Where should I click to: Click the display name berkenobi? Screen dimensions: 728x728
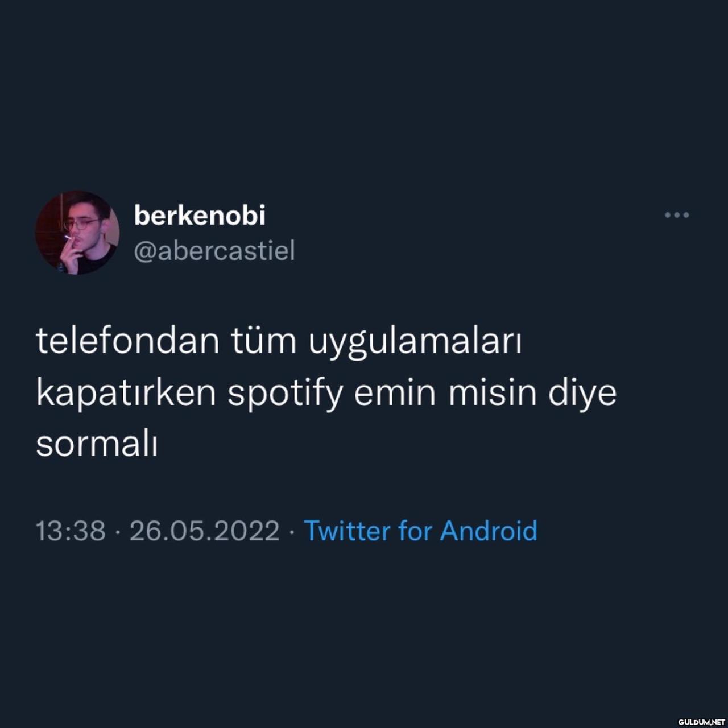pyautogui.click(x=200, y=215)
